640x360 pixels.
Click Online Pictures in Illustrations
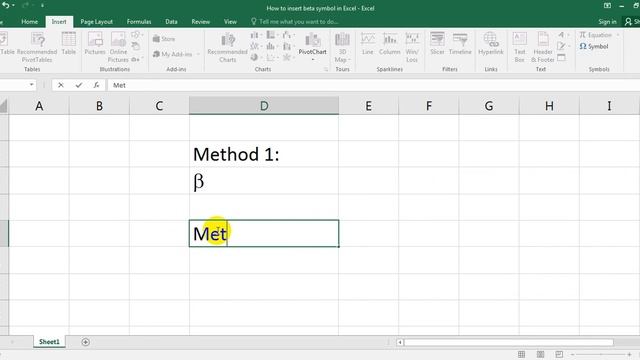tap(118, 47)
